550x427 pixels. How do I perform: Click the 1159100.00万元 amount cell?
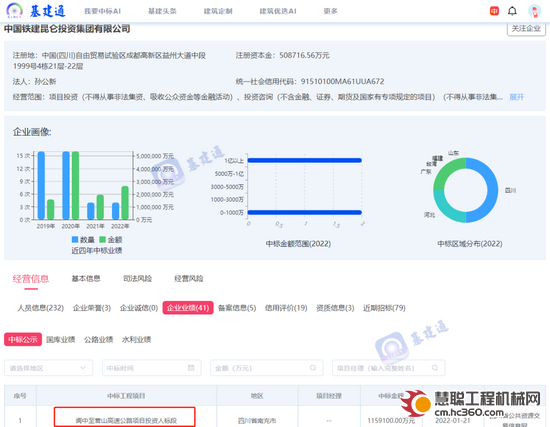(391, 420)
